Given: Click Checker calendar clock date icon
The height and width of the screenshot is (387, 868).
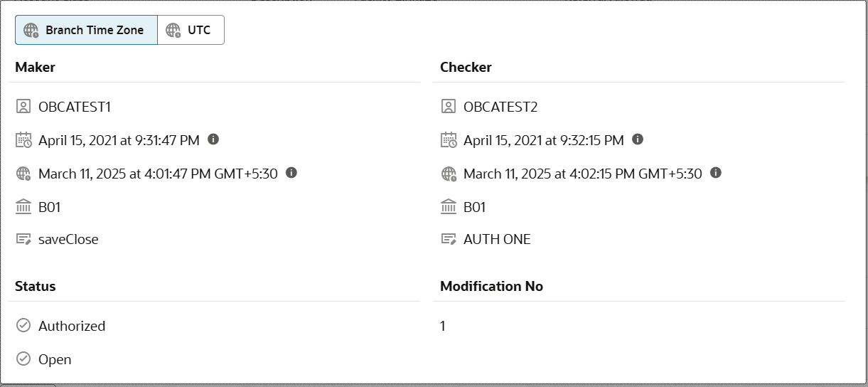Looking at the screenshot, I should coord(449,139).
